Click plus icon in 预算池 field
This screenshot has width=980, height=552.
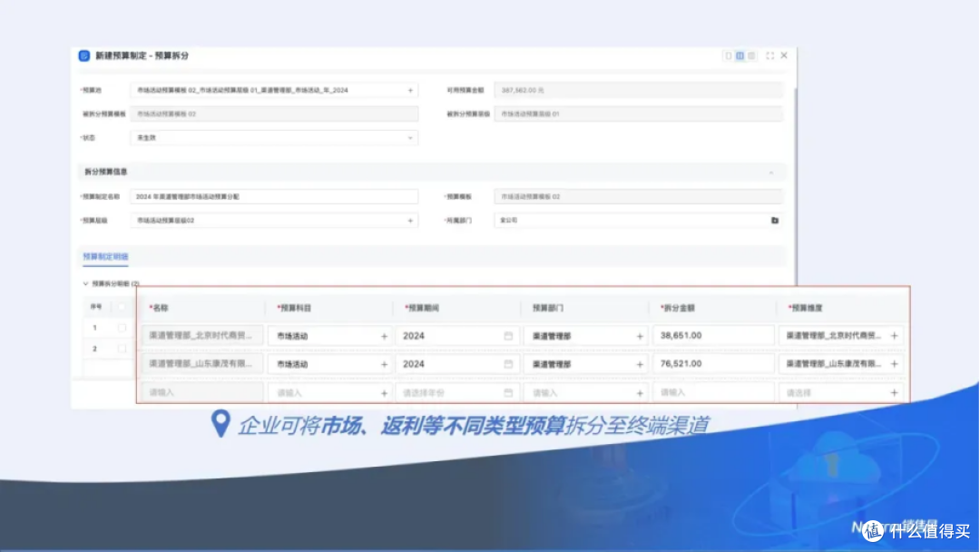point(411,90)
